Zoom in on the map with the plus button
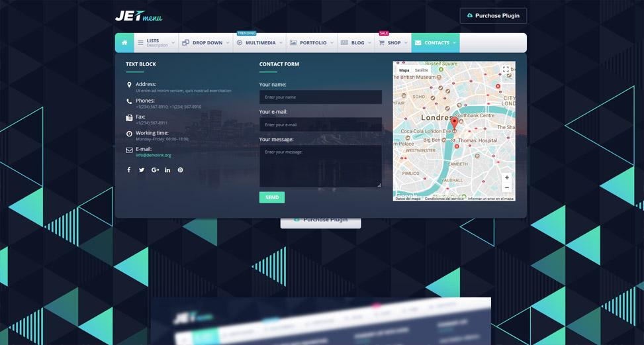 click(506, 177)
